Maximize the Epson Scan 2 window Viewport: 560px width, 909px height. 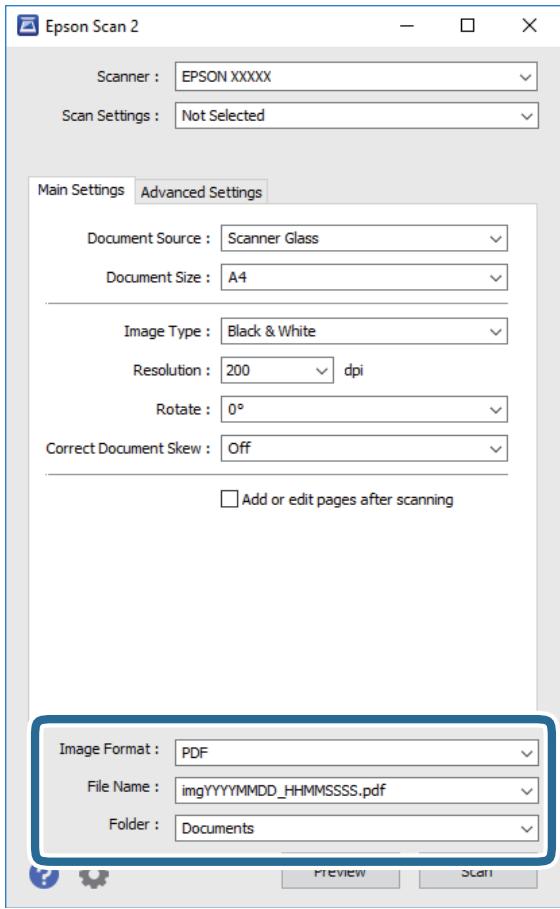(x=467, y=26)
